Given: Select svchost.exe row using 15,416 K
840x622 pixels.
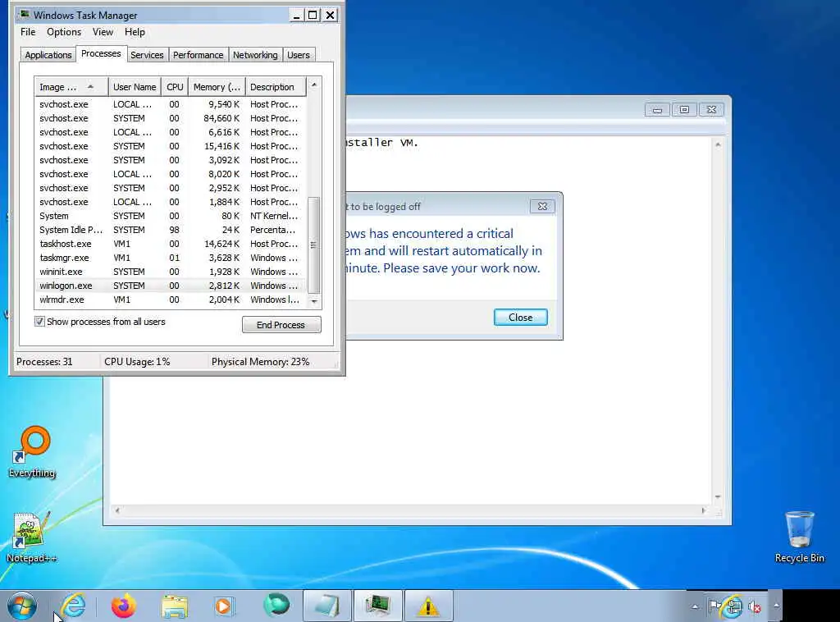Looking at the screenshot, I should [x=171, y=146].
